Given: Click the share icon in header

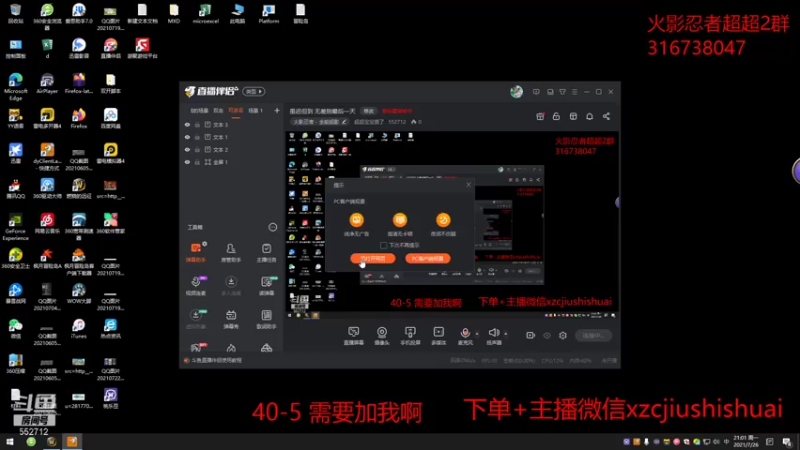Looking at the screenshot, I should (x=606, y=116).
